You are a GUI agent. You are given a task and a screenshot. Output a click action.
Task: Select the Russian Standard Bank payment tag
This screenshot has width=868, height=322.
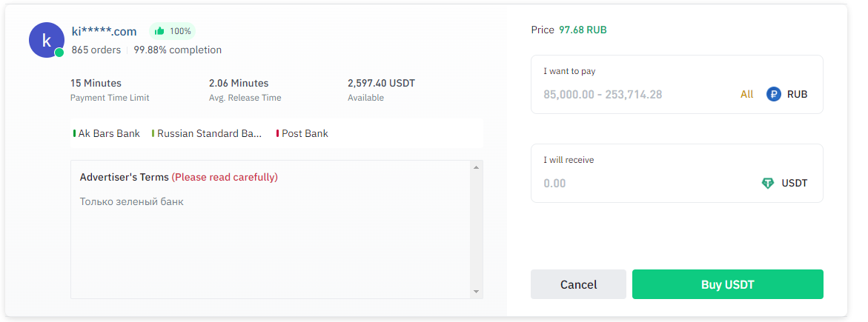click(x=208, y=133)
